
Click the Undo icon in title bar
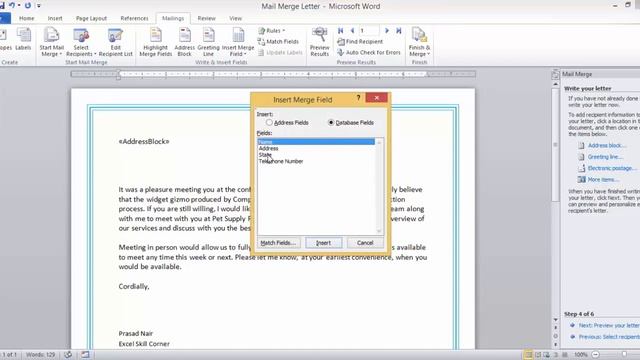[x=12, y=6]
